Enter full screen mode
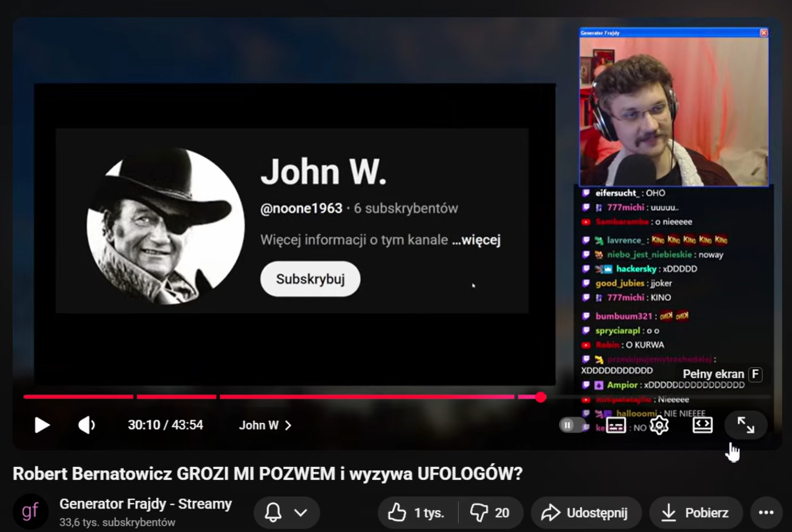This screenshot has width=792, height=532. [x=746, y=425]
